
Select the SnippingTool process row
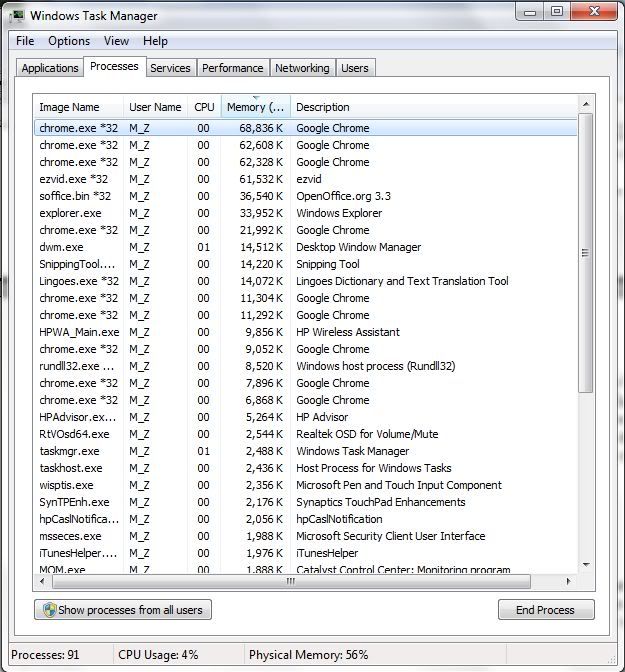(x=305, y=264)
